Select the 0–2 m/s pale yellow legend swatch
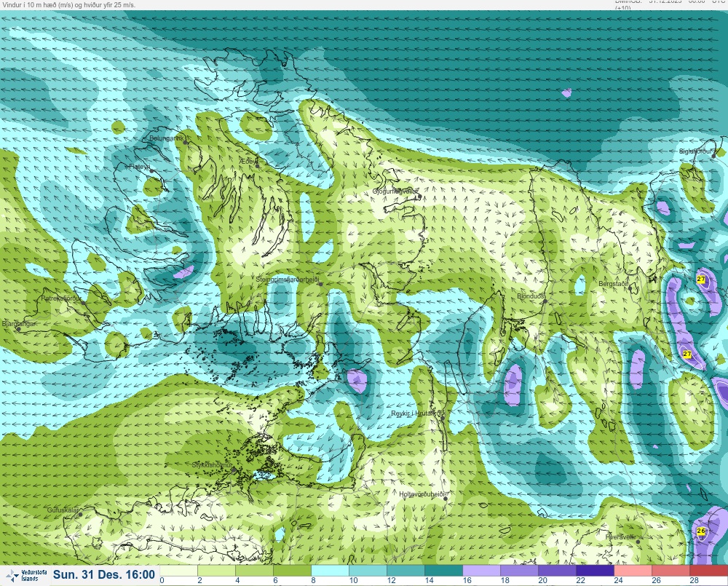728x586 pixels. click(179, 570)
